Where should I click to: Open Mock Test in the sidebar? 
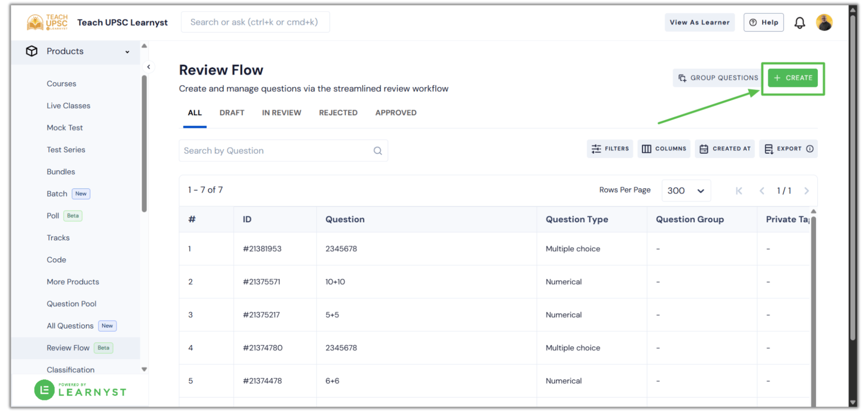(65, 127)
